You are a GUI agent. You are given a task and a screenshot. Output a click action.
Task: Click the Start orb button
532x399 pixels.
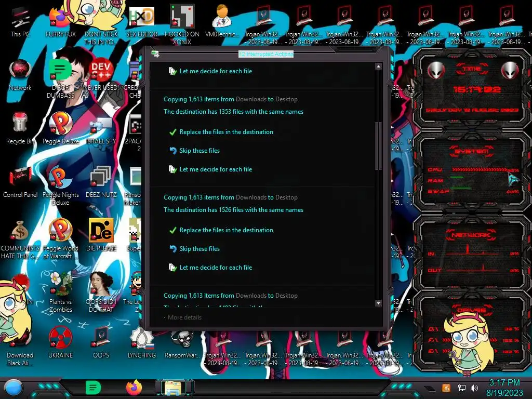[x=13, y=388]
